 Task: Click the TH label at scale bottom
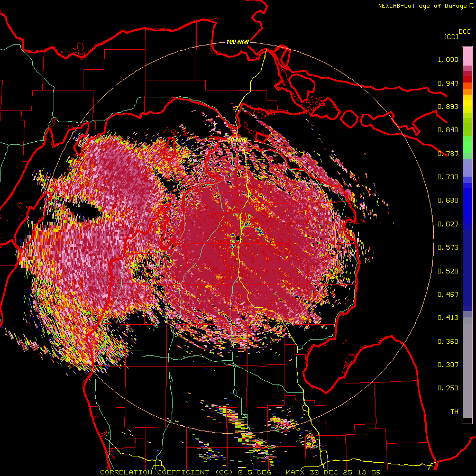(x=454, y=412)
